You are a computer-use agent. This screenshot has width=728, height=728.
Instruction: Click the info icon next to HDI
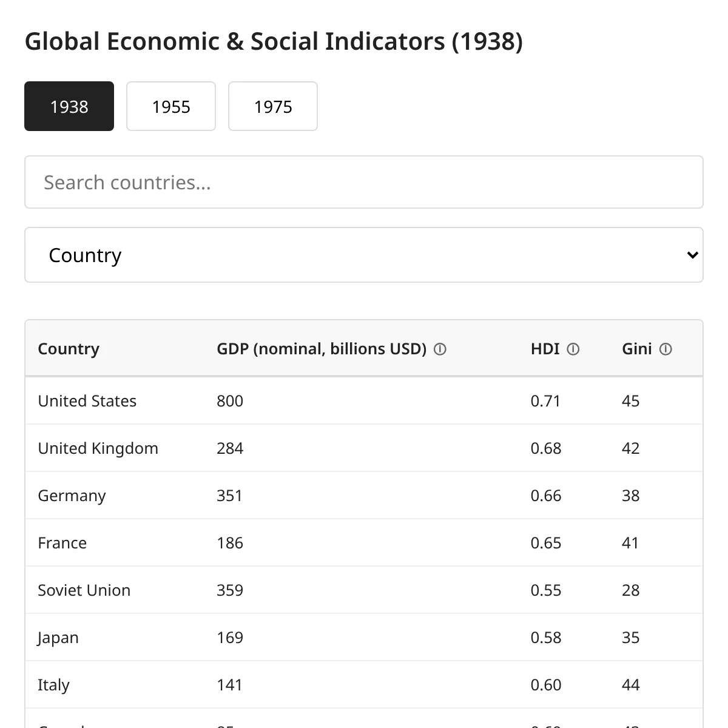pos(573,349)
